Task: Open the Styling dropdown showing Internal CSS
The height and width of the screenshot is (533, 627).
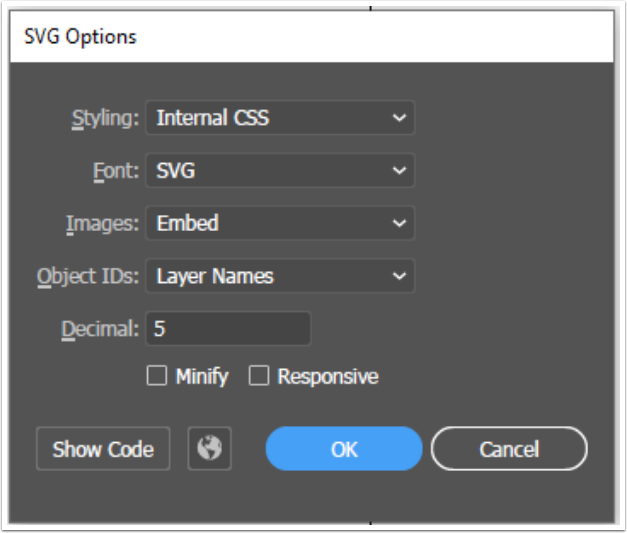Action: (x=280, y=118)
